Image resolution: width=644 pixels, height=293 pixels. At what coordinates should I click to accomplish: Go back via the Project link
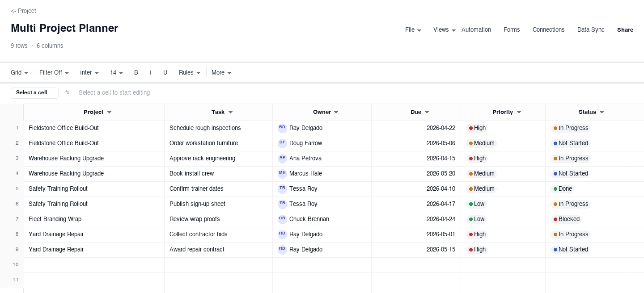23,11
